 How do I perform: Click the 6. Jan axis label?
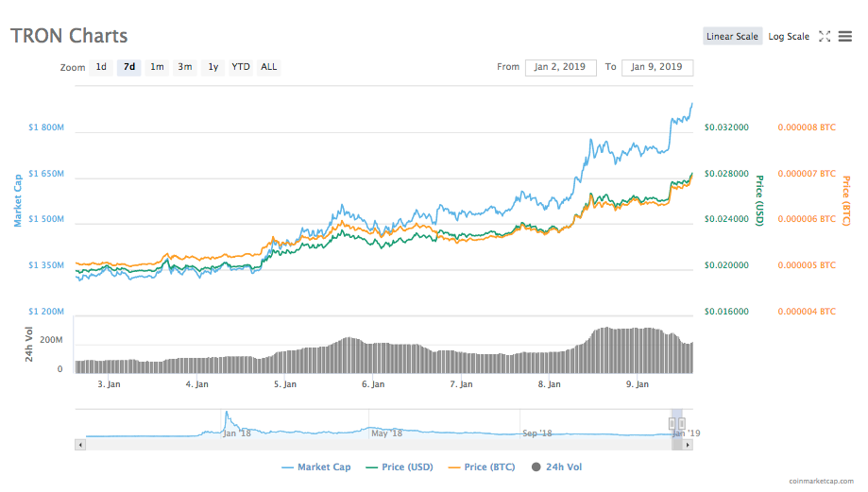coord(373,384)
